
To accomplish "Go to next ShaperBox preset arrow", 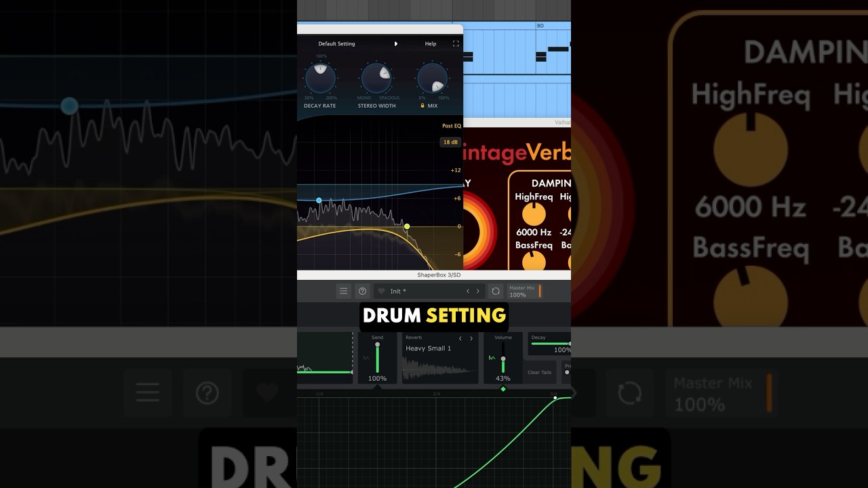I will 477,291.
